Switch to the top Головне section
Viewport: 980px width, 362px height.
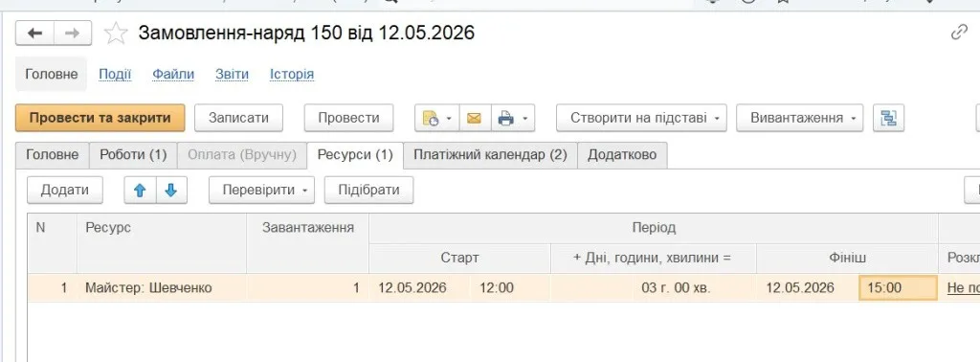pos(52,75)
